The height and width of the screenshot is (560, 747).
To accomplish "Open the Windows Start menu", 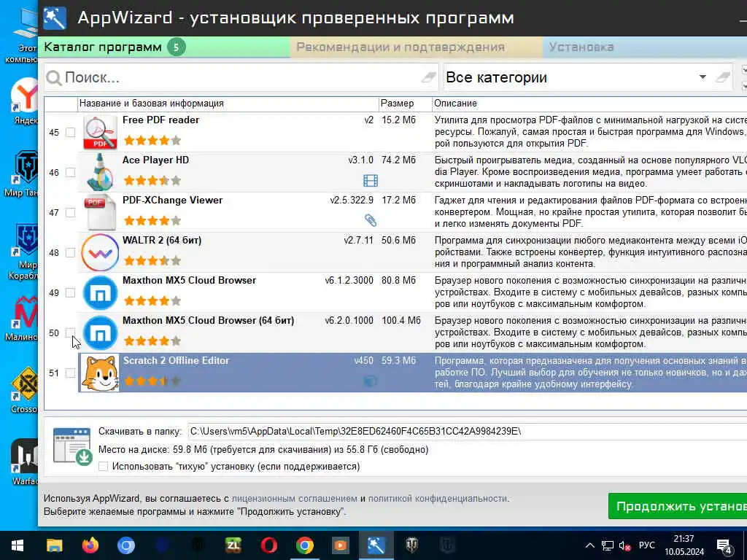I will click(18, 545).
